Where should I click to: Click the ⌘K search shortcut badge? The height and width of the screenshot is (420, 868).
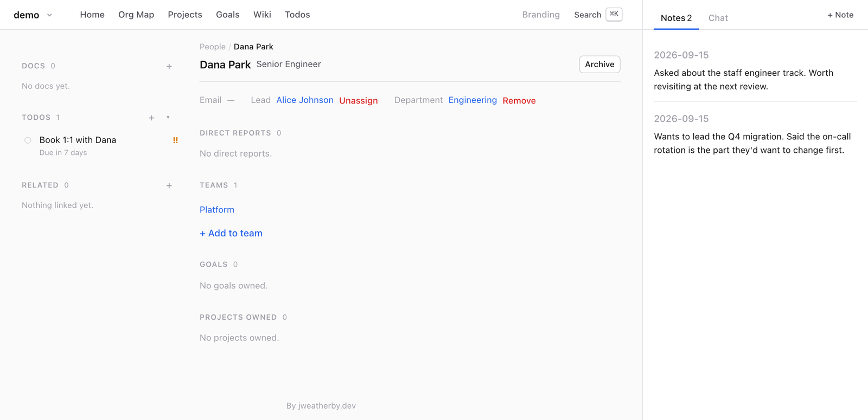coord(614,15)
